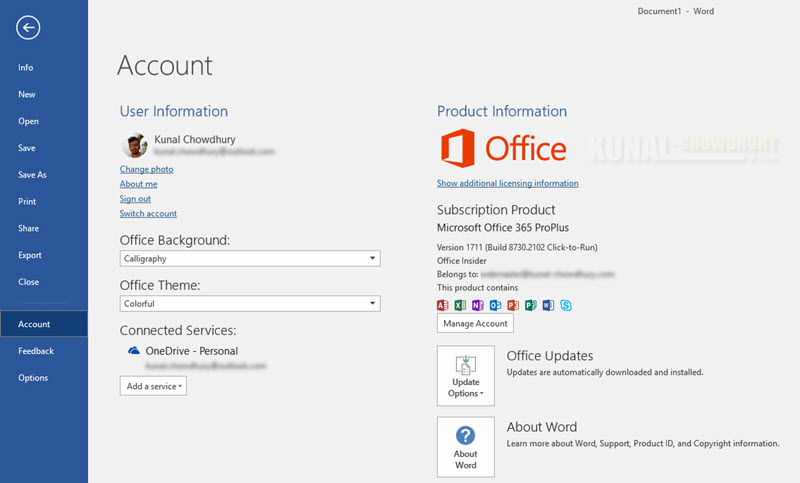The width and height of the screenshot is (800, 483).
Task: Open Update Options menu button
Action: coord(466,376)
